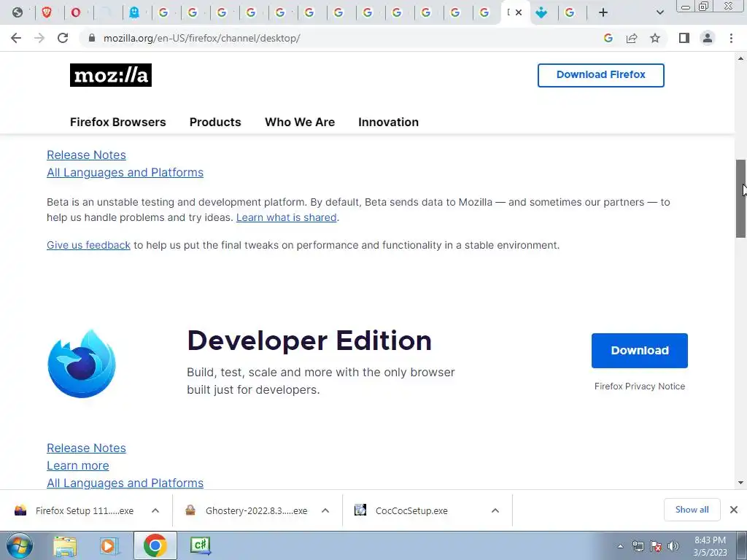Viewport: 747px width, 560px height.
Task: Switch to the Opera tab
Action: tap(76, 12)
